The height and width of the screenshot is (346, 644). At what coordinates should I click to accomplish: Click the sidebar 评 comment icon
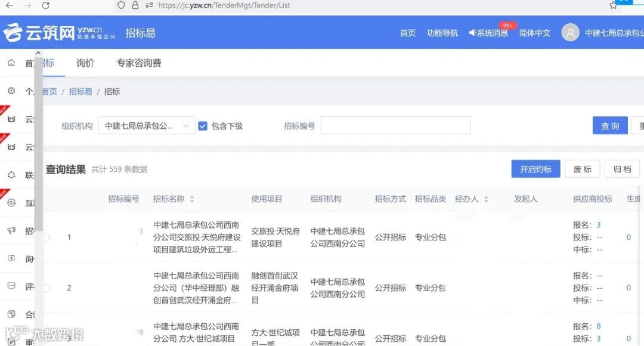pos(11,286)
